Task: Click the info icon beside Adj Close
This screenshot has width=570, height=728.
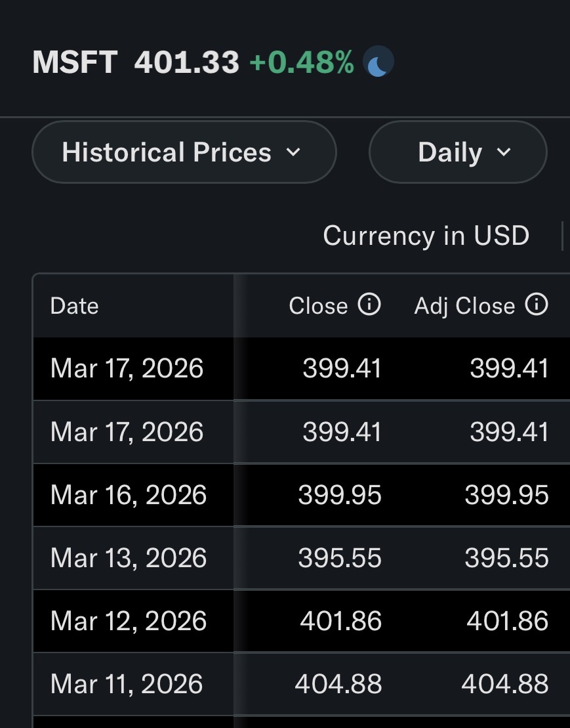Action: (537, 305)
